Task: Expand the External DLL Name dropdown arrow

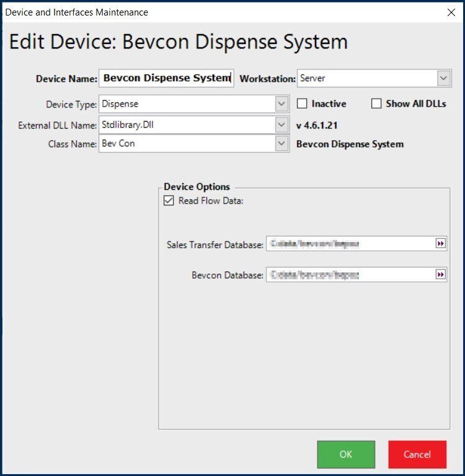Action: coord(281,125)
